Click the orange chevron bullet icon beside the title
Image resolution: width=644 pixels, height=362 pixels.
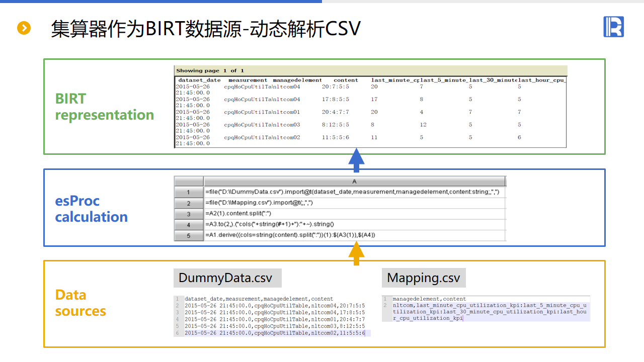click(24, 28)
